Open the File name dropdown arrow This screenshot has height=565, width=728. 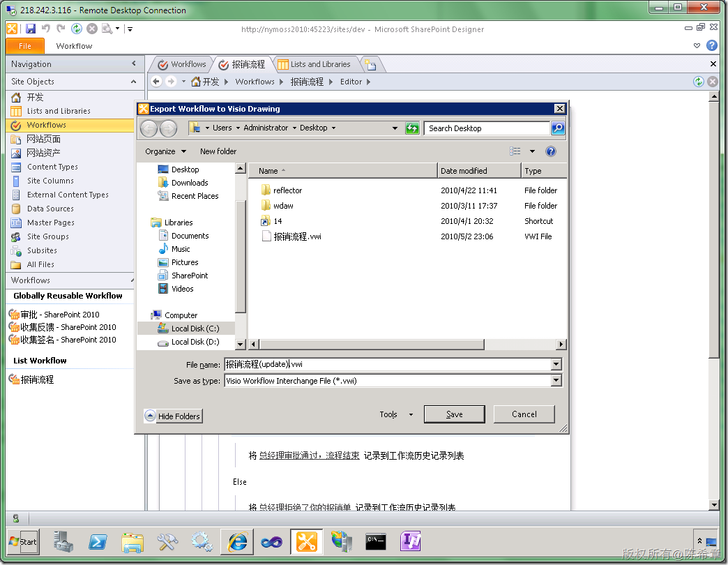click(x=556, y=364)
